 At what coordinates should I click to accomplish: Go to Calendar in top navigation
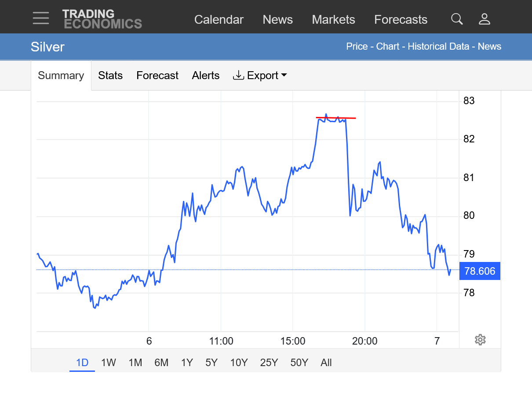[219, 20]
